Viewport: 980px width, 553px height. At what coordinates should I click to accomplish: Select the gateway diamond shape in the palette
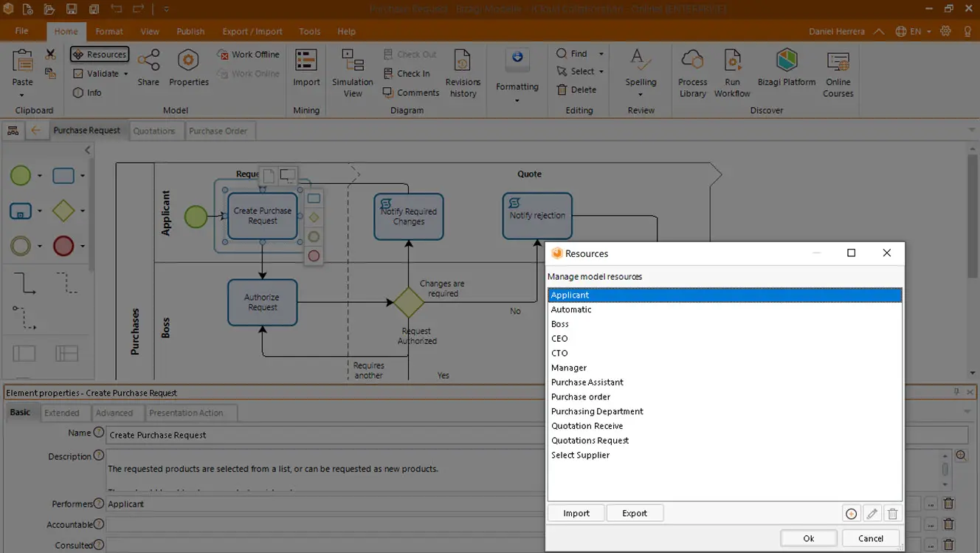click(x=63, y=211)
